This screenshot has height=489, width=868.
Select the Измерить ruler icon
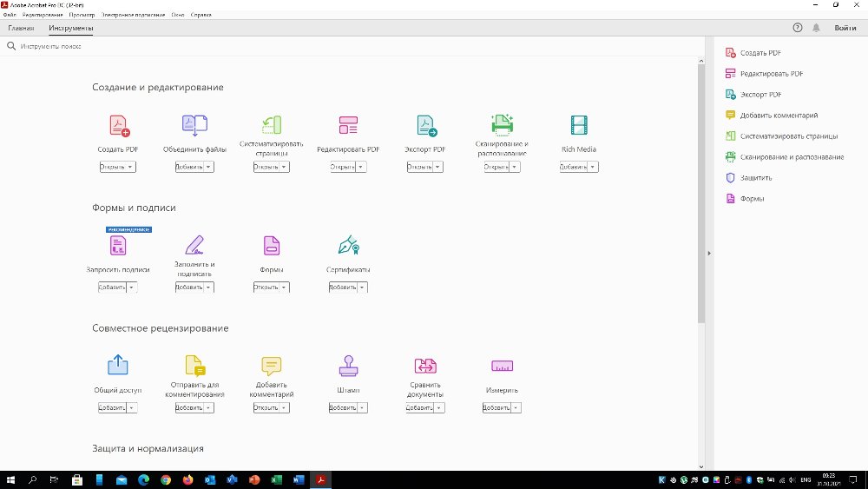point(502,366)
